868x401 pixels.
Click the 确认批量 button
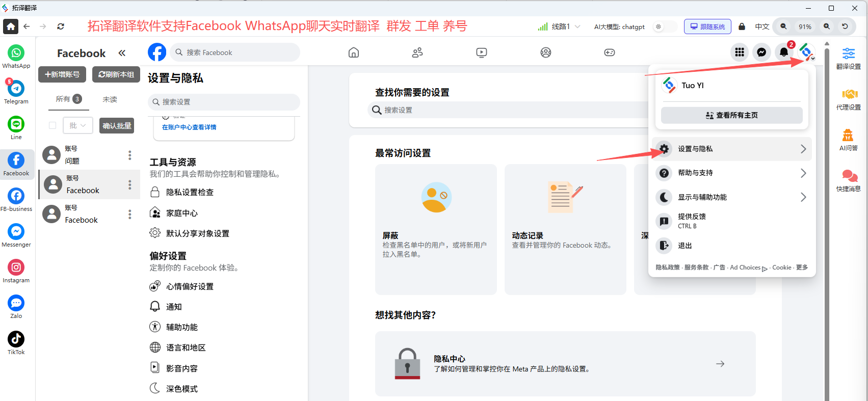pos(117,125)
